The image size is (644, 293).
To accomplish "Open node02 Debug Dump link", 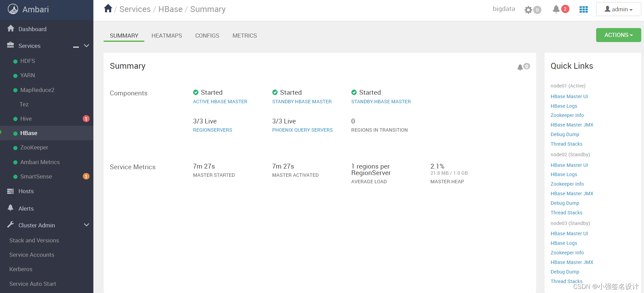I will click(565, 203).
